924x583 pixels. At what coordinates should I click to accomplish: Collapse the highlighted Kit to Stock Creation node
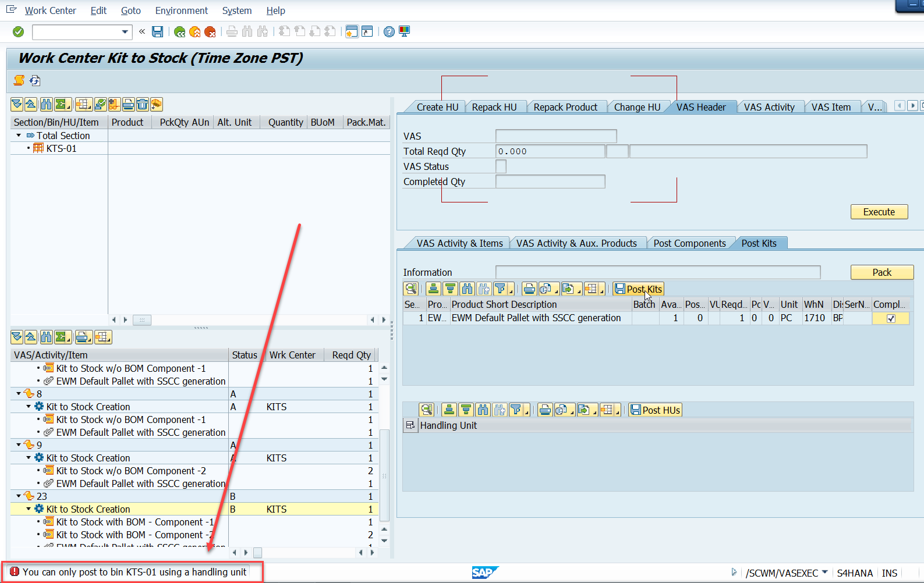pos(29,509)
